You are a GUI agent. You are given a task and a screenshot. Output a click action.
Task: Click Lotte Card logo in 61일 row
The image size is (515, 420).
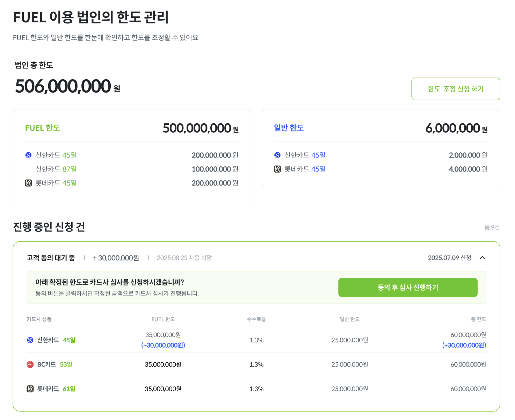point(30,389)
